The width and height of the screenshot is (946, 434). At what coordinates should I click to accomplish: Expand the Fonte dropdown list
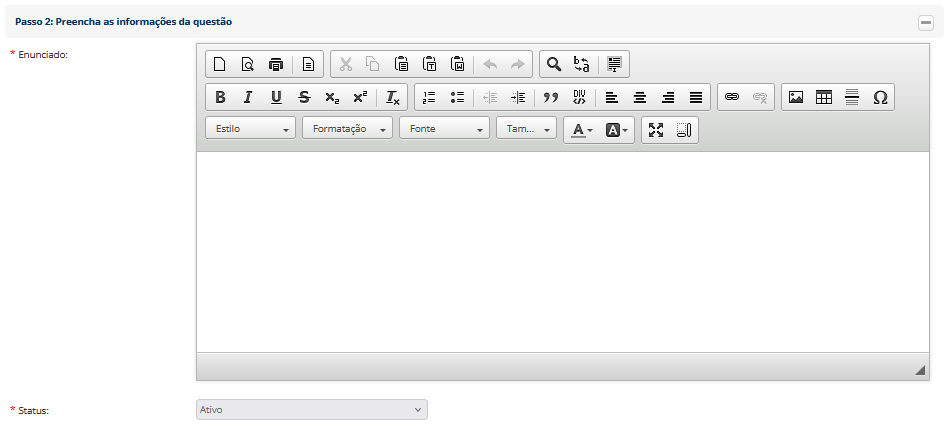(x=444, y=129)
